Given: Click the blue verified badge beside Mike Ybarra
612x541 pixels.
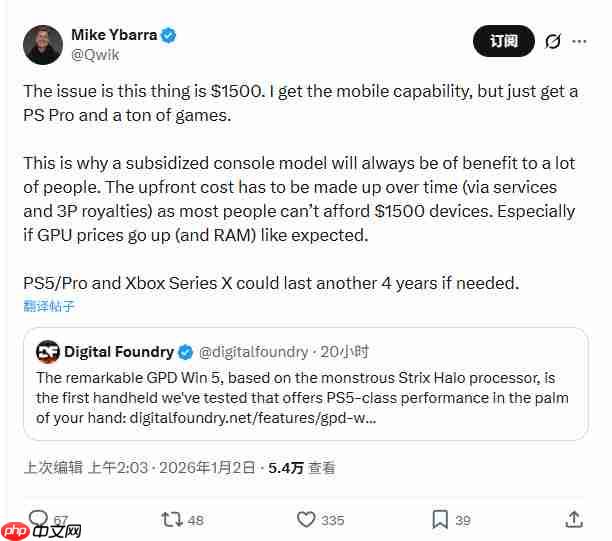Looking at the screenshot, I should 169,35.
